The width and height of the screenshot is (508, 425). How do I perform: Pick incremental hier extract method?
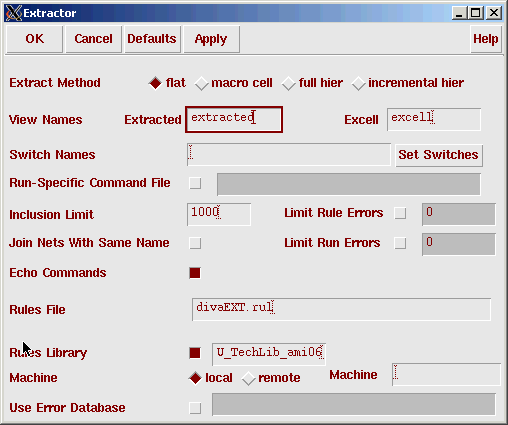tap(358, 83)
